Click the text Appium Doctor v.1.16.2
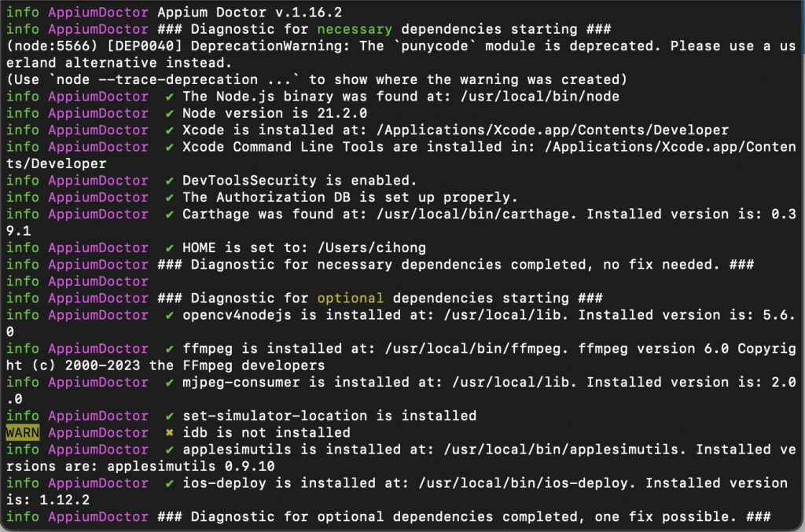 pos(249,13)
